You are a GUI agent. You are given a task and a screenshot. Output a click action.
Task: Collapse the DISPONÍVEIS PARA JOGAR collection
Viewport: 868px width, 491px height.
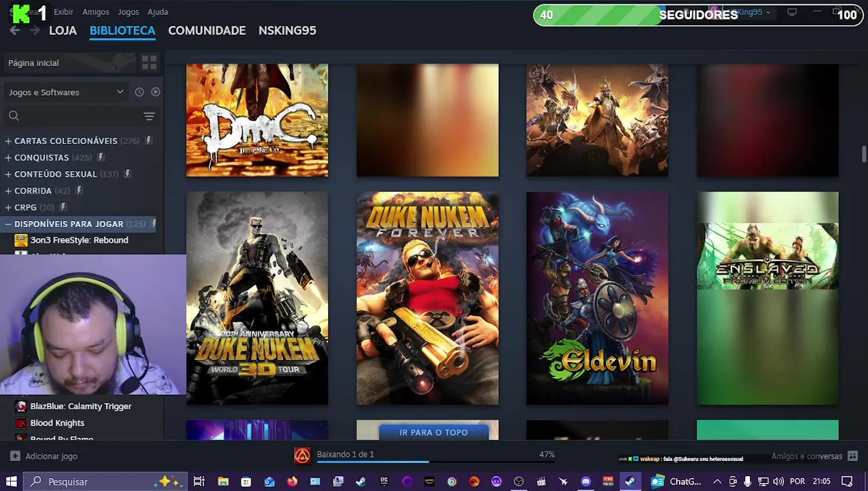(8, 224)
